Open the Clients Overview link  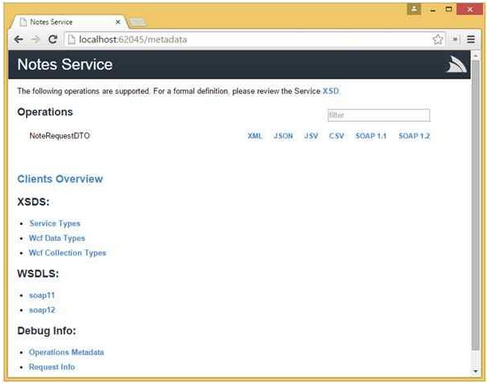coord(60,179)
